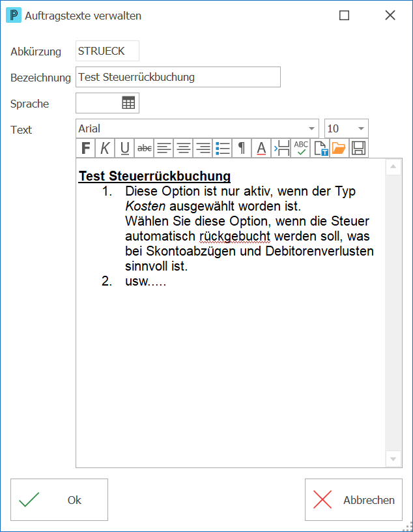Screen dimensions: 413x532
Task: Click the scrollbar up arrow
Action: point(393,167)
